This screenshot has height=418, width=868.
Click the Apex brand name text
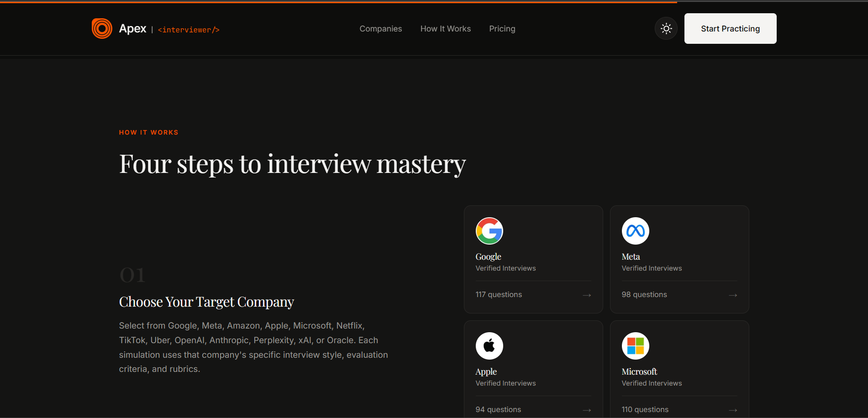coord(132,29)
